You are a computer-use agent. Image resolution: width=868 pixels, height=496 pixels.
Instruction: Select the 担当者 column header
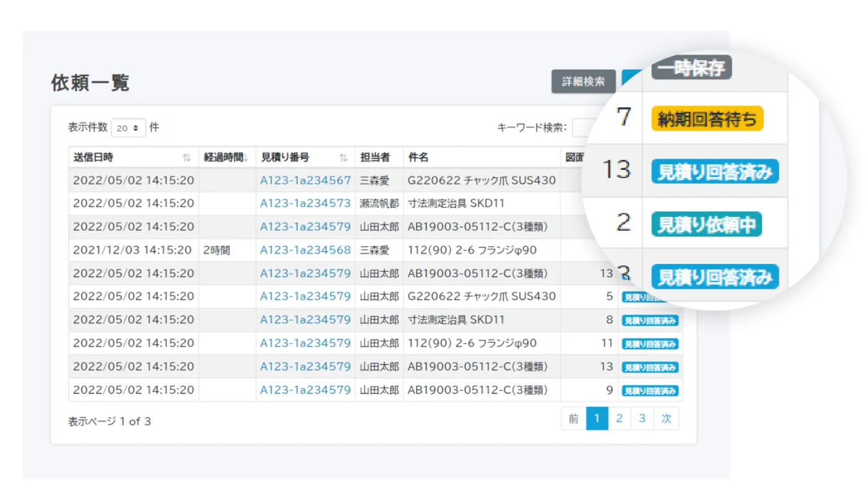pyautogui.click(x=379, y=157)
